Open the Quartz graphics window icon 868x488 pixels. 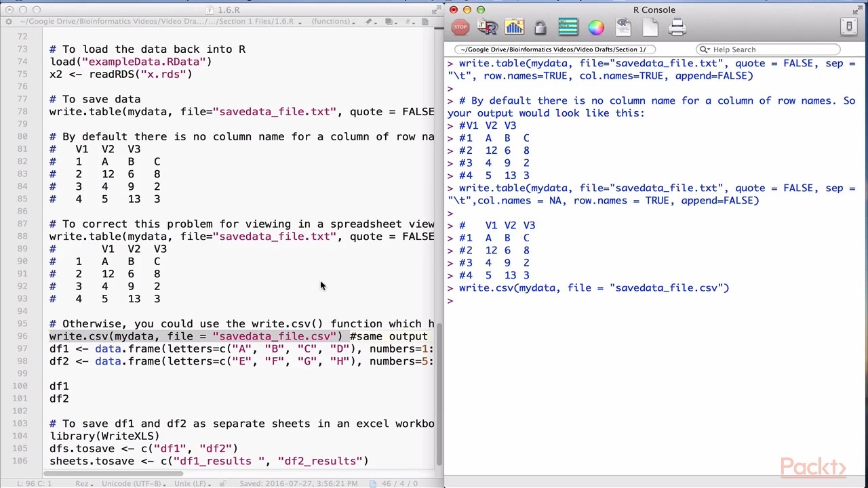[x=514, y=28]
